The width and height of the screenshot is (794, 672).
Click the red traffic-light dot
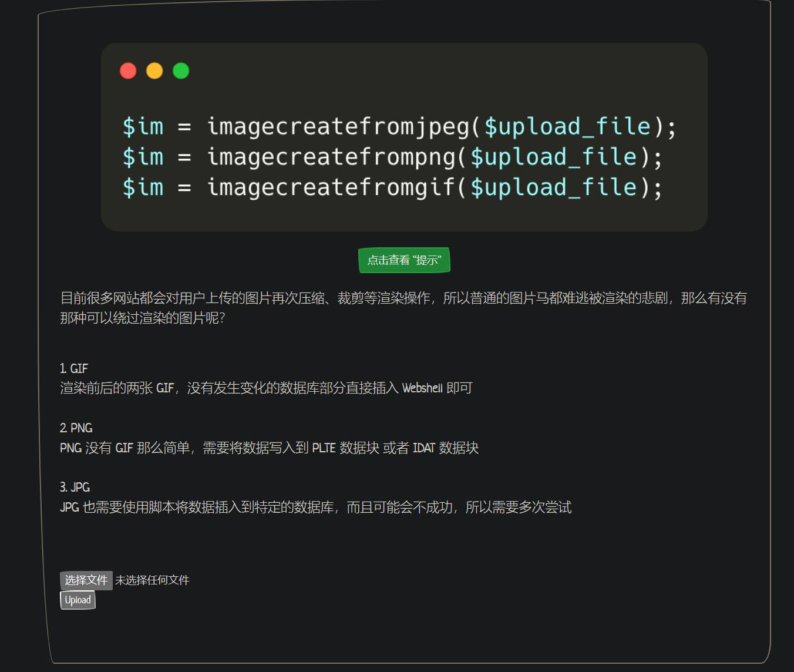click(x=128, y=70)
